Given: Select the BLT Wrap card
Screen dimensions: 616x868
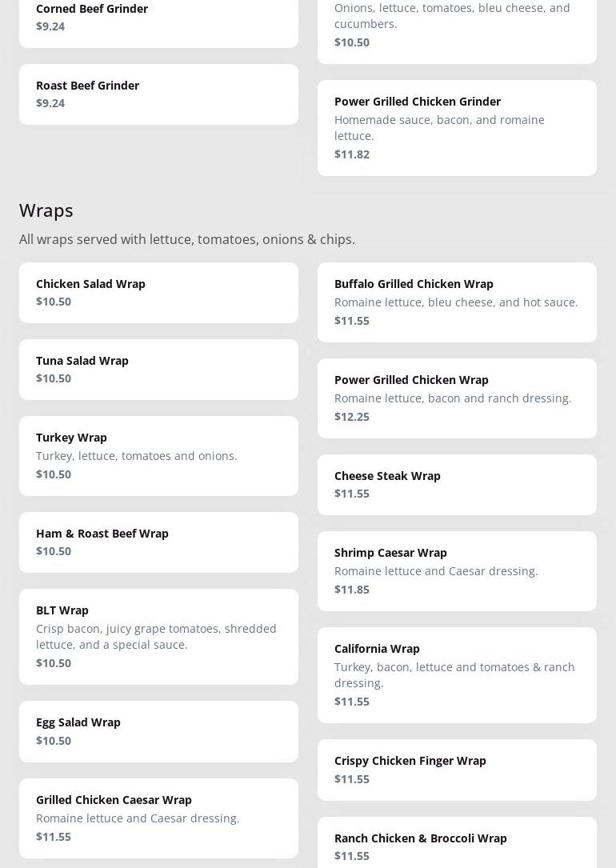Looking at the screenshot, I should pyautogui.click(x=158, y=637).
